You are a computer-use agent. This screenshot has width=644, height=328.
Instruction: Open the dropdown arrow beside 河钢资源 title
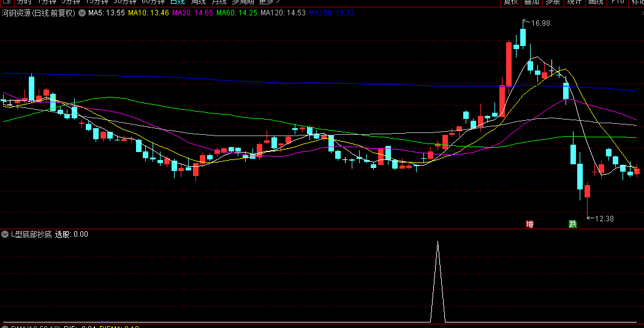tap(82, 13)
